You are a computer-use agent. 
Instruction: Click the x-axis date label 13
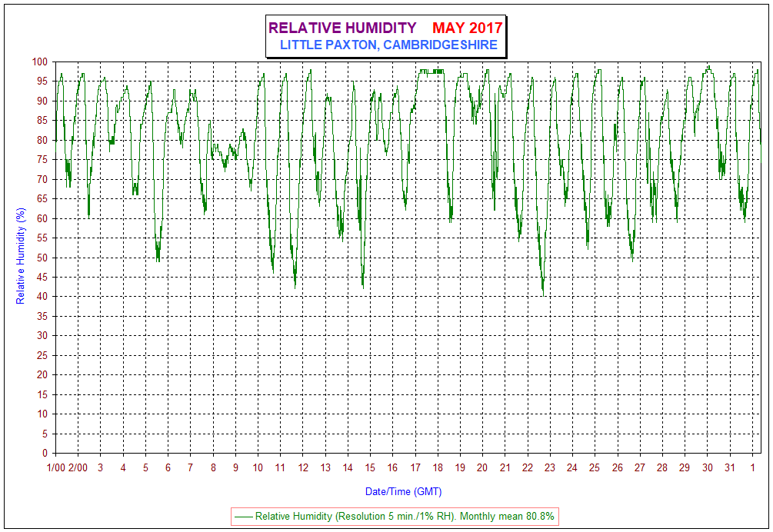pos(325,468)
